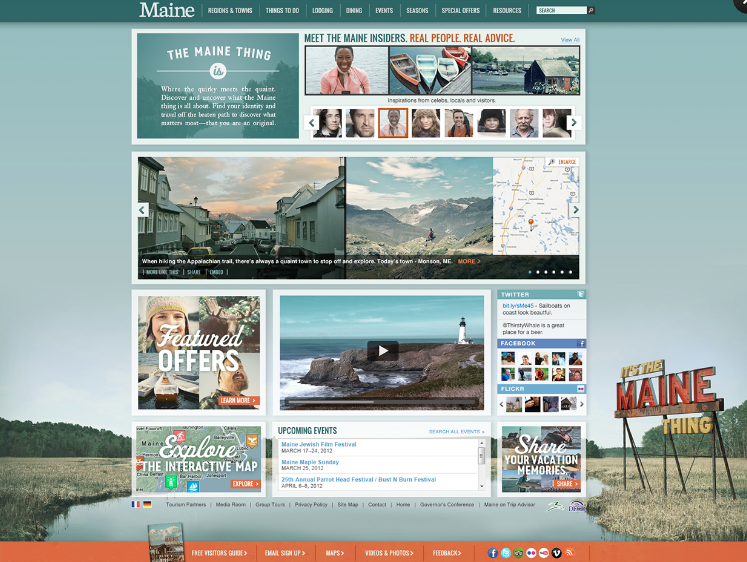This screenshot has width=747, height=562.
Task: Click the search magnifier icon in header
Action: tap(591, 10)
